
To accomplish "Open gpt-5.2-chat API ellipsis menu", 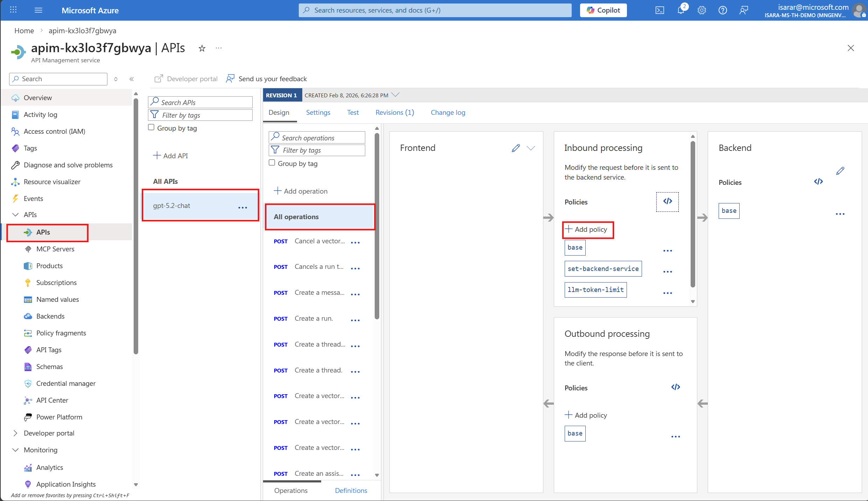I will coord(242,208).
